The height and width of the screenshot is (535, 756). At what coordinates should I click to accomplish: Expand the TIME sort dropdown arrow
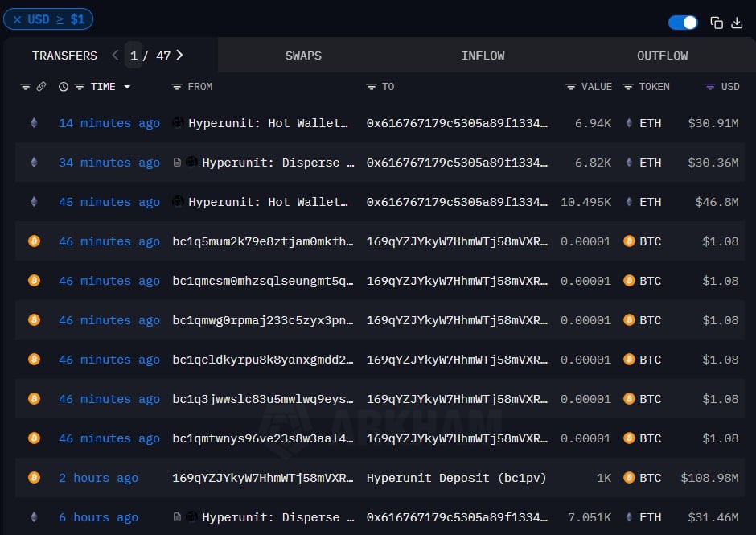pos(127,87)
